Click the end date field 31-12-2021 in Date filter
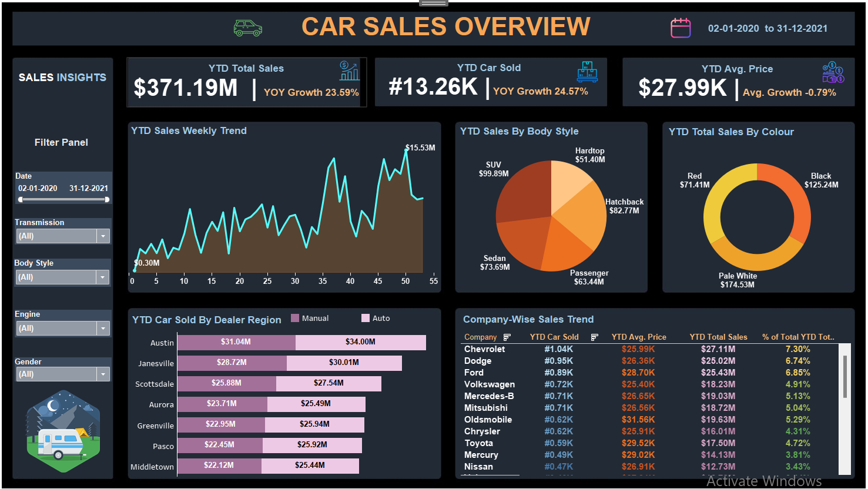 [x=89, y=188]
